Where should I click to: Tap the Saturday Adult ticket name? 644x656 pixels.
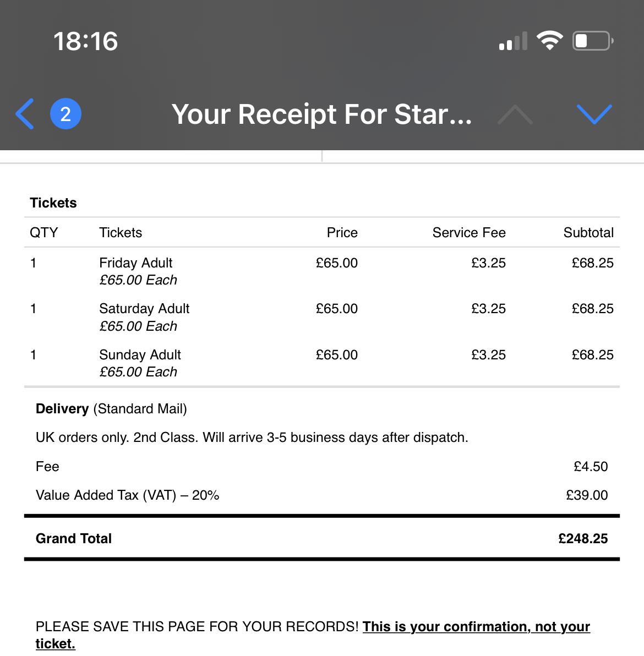pos(144,308)
